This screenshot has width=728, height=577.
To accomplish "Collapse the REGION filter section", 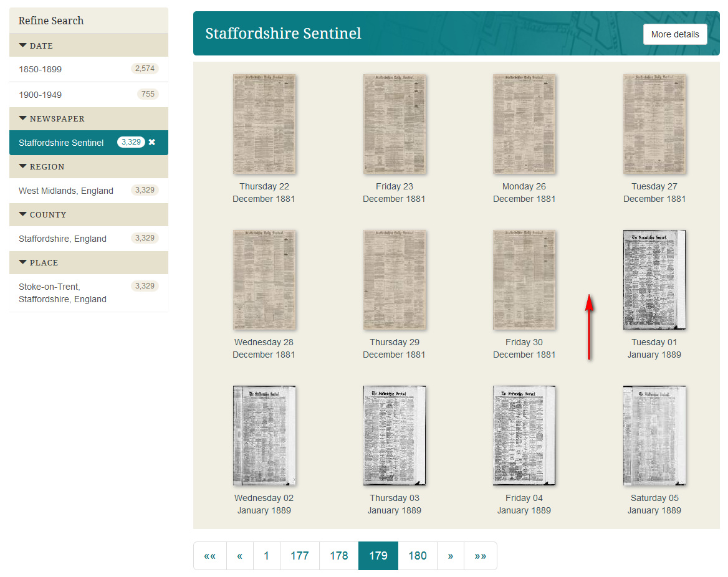I will [x=42, y=166].
